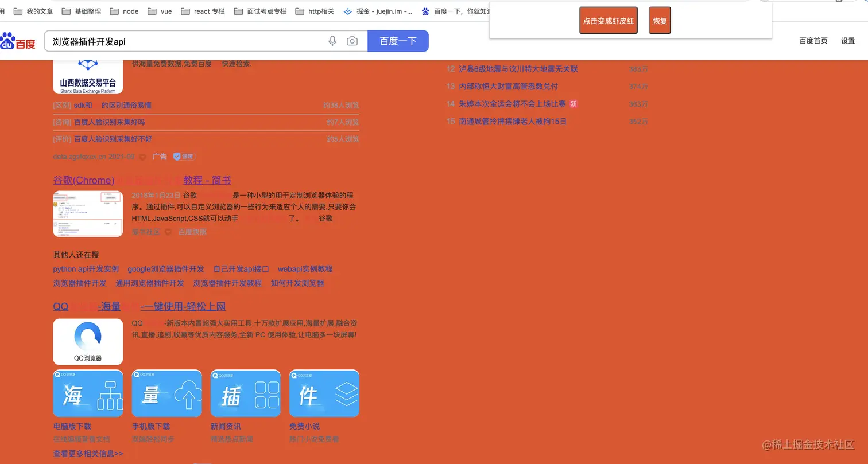
Task: Click the 新闻资讯 link
Action: click(x=226, y=427)
